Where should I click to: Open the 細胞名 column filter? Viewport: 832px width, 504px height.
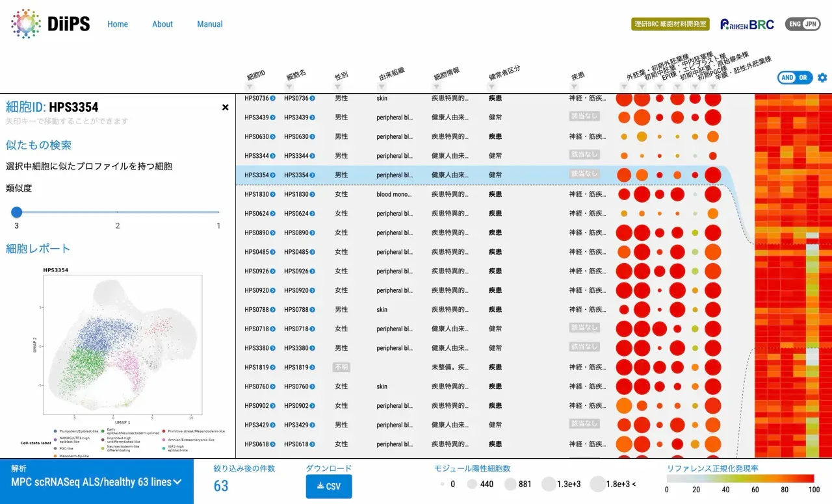290,87
